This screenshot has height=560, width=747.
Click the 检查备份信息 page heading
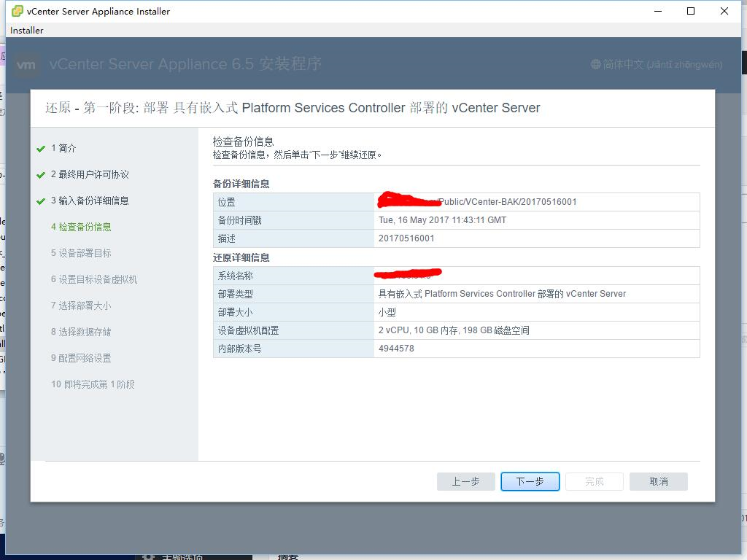point(243,141)
